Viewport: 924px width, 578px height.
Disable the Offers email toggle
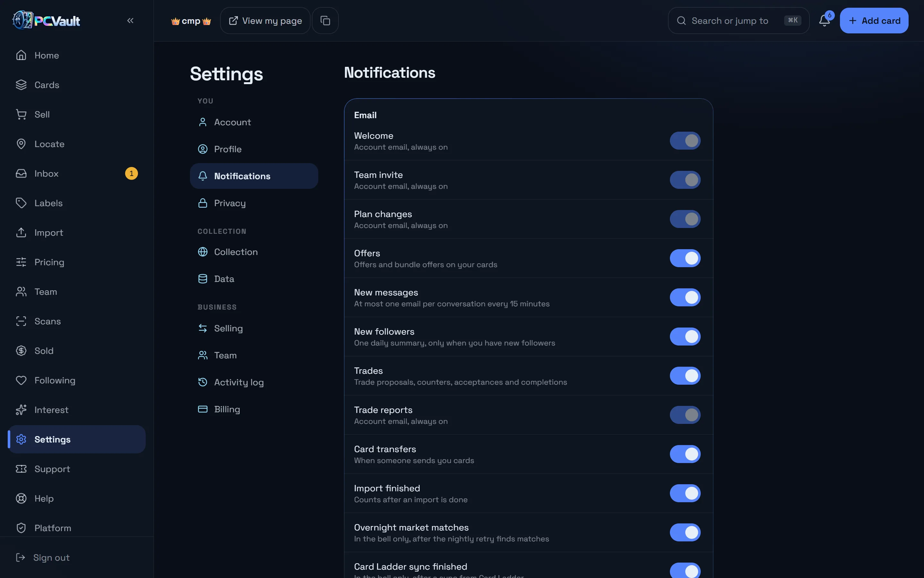[x=685, y=258]
